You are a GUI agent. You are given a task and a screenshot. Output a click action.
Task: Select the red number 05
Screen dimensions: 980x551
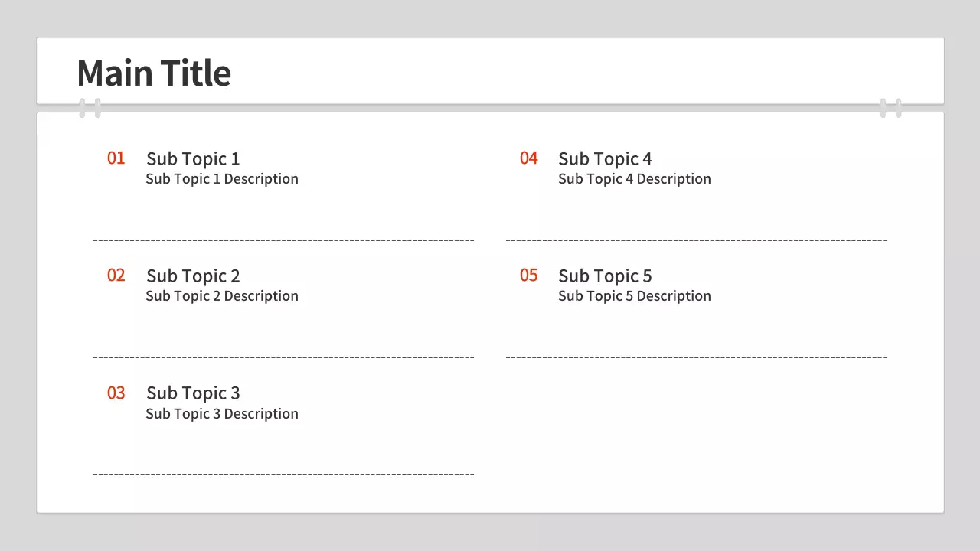click(x=528, y=275)
